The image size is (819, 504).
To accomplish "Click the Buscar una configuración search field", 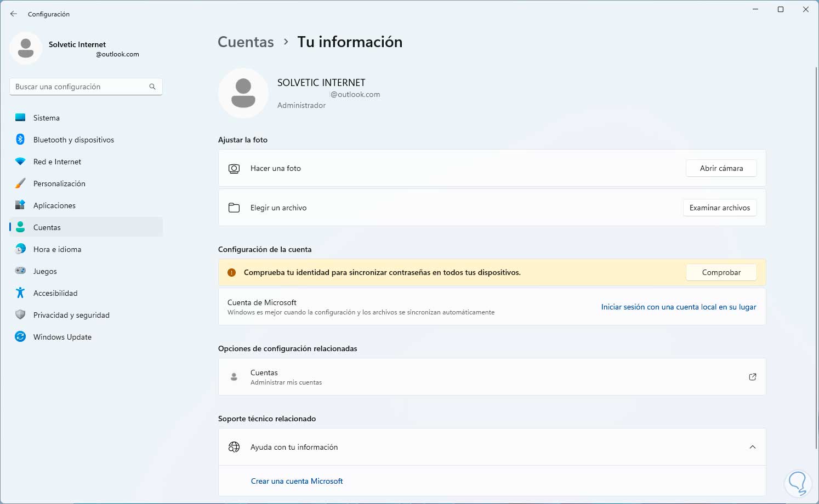I will (x=86, y=87).
